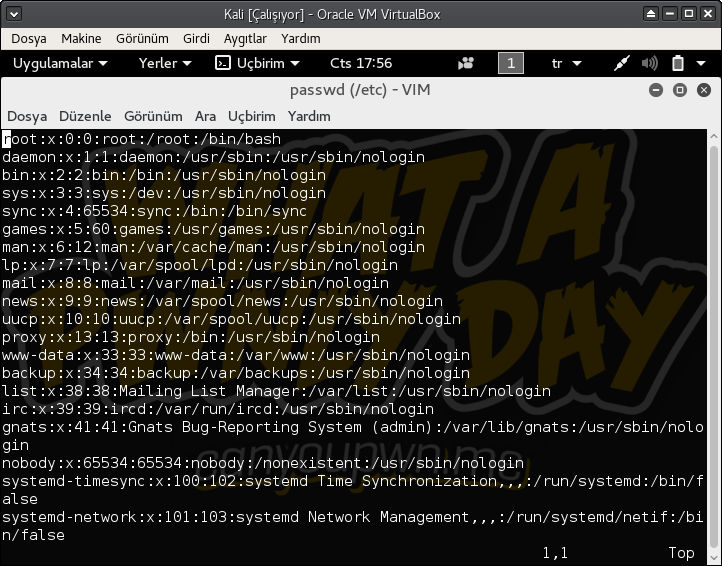Expand the Yerler places menu

point(165,63)
